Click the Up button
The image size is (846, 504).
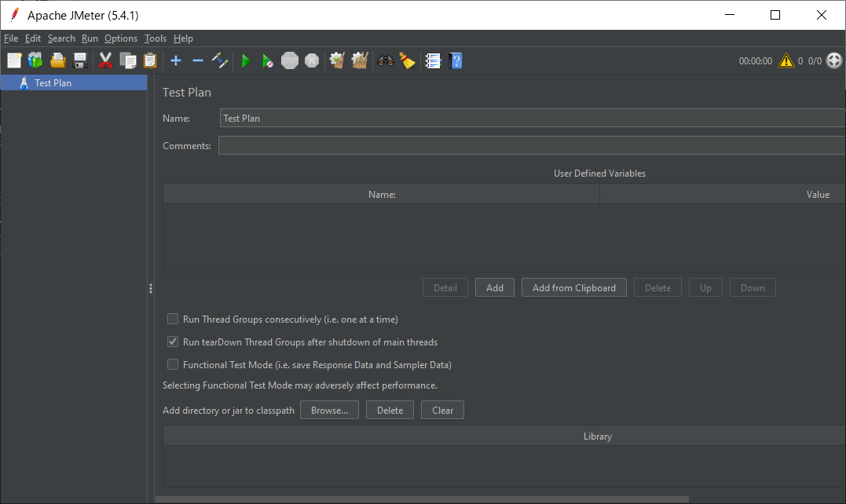click(705, 288)
